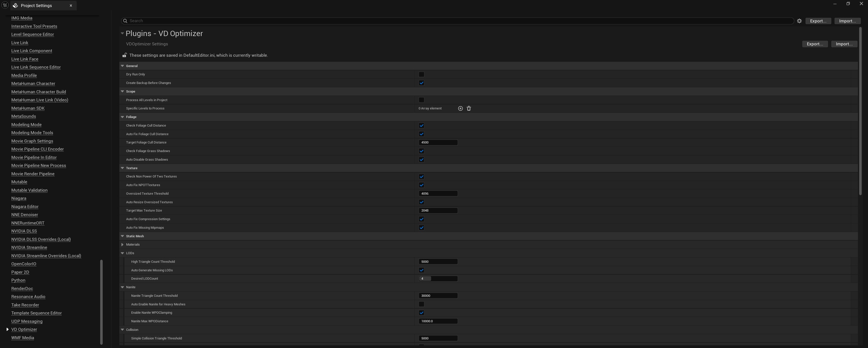The height and width of the screenshot is (348, 868).
Task: Collapse the General section
Action: [122, 66]
